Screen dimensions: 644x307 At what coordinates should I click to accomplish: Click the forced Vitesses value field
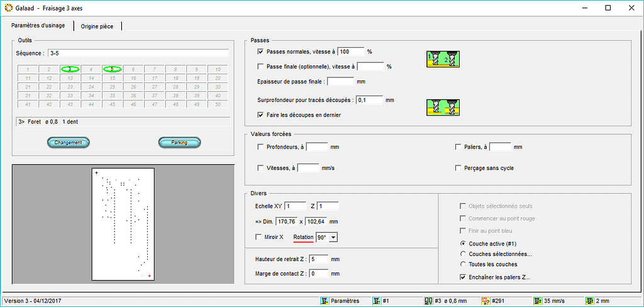pos(308,168)
